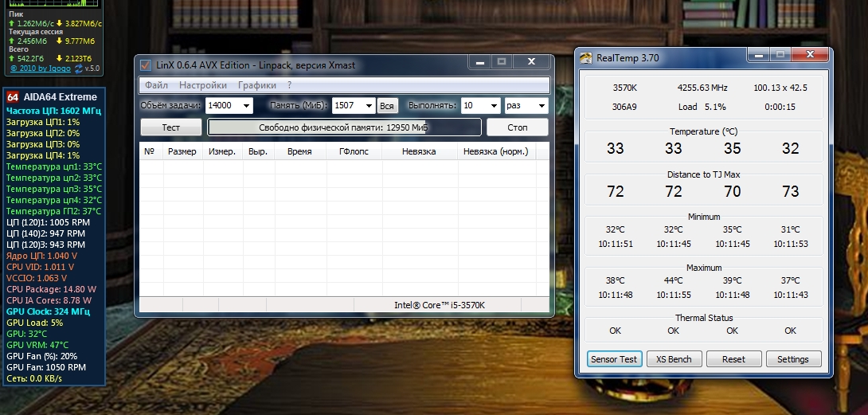The image size is (868, 415).
Task: Expand the Объём задачи dropdown
Action: click(246, 105)
